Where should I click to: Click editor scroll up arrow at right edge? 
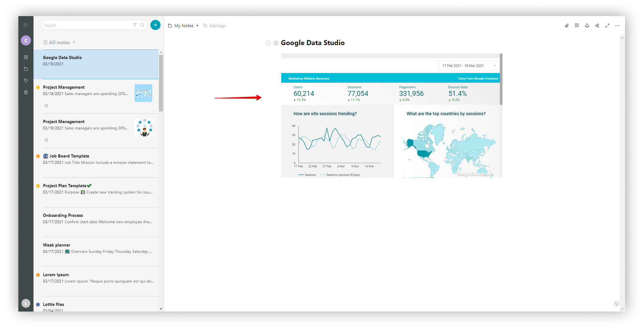tap(622, 38)
